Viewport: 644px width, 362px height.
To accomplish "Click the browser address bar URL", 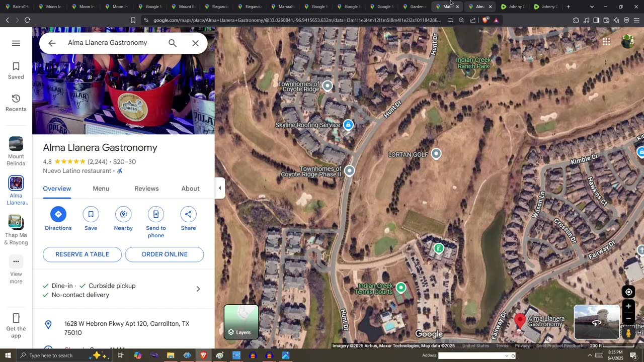I will 297,20.
